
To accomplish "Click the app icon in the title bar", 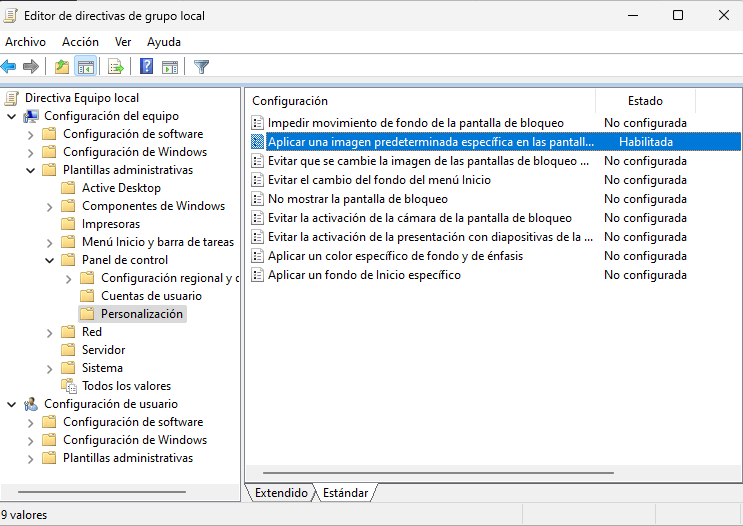I will click(x=10, y=16).
